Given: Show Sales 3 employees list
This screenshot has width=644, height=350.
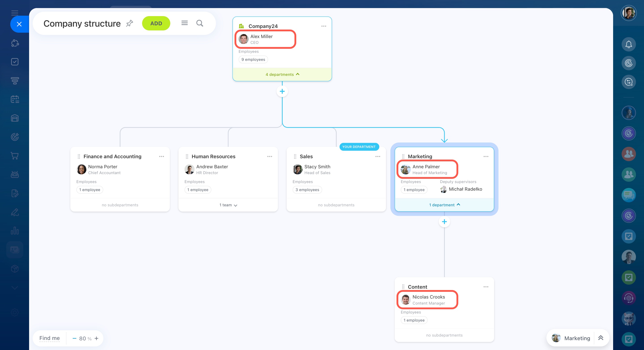Looking at the screenshot, I should click(x=307, y=190).
